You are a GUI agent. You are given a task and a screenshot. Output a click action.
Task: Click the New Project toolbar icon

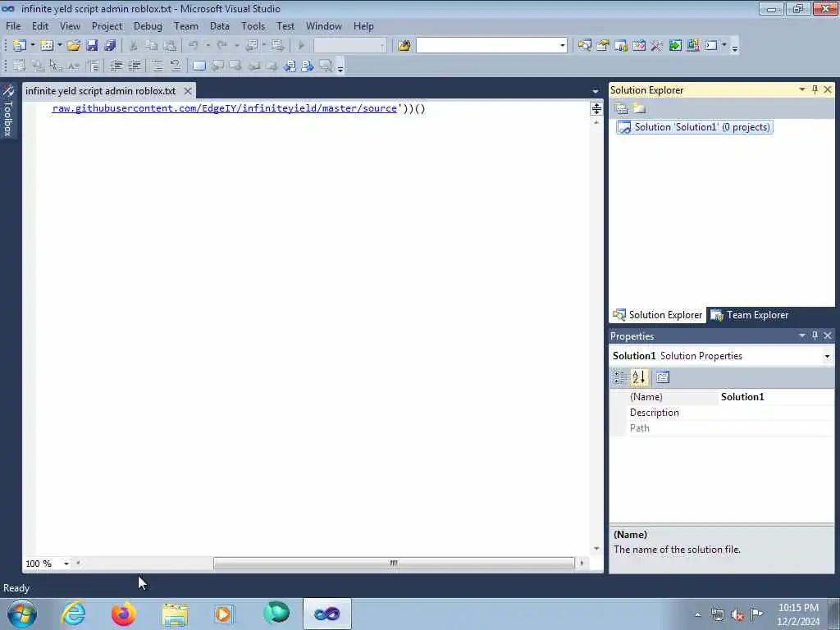pyautogui.click(x=20, y=46)
